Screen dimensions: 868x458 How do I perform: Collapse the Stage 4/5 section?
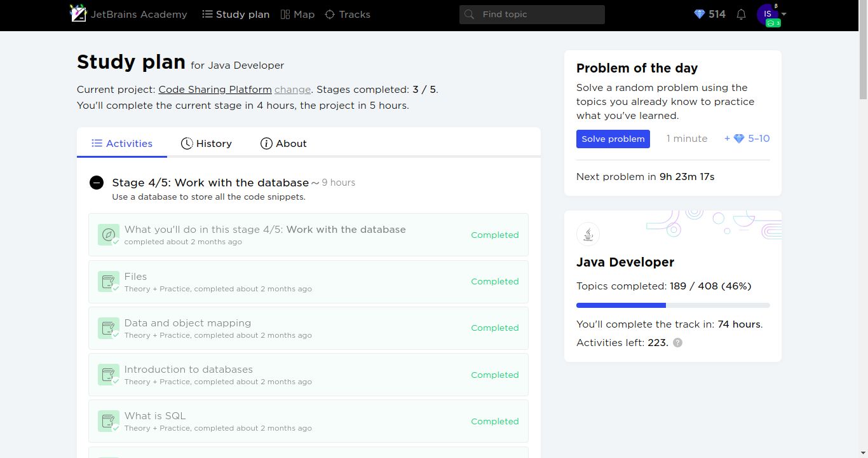click(x=97, y=183)
